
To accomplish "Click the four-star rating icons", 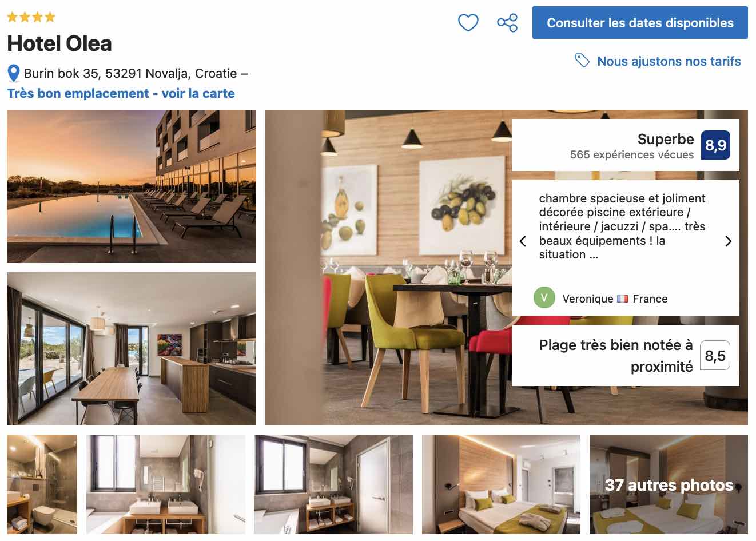I will 31,17.
